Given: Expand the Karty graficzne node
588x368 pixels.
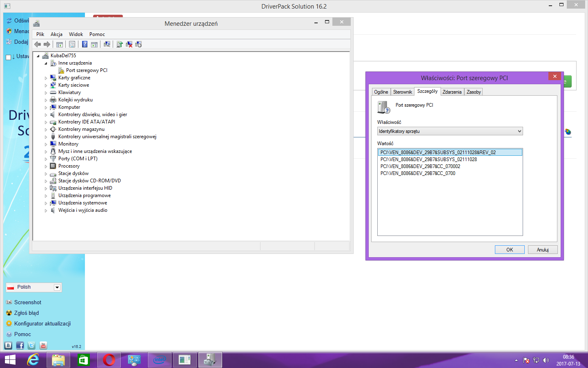Looking at the screenshot, I should pos(46,78).
